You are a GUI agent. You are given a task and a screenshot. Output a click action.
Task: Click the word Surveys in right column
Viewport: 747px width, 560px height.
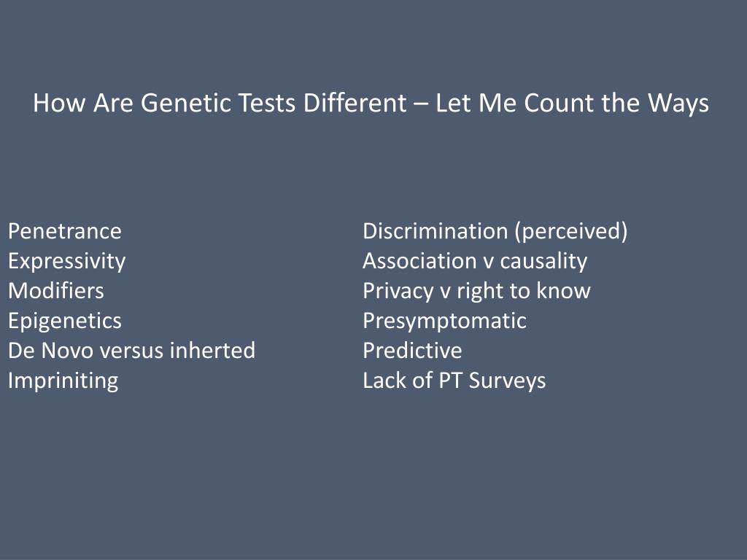(x=507, y=381)
